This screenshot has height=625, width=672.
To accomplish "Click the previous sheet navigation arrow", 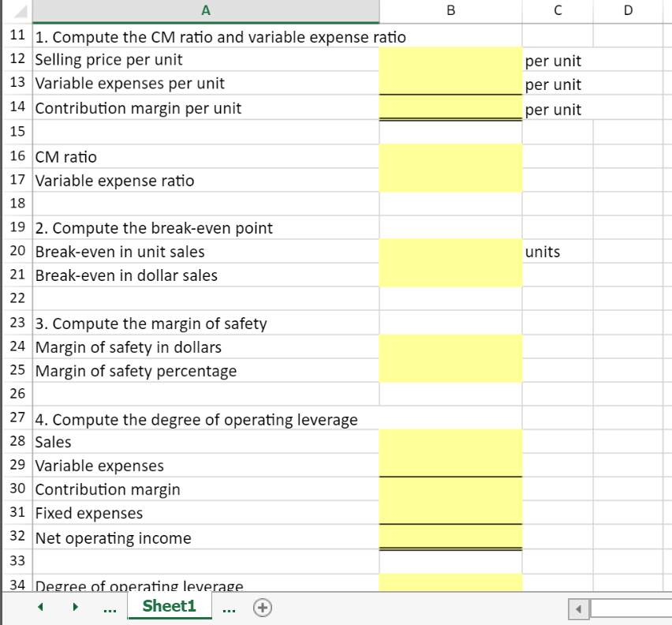I will click(x=40, y=608).
